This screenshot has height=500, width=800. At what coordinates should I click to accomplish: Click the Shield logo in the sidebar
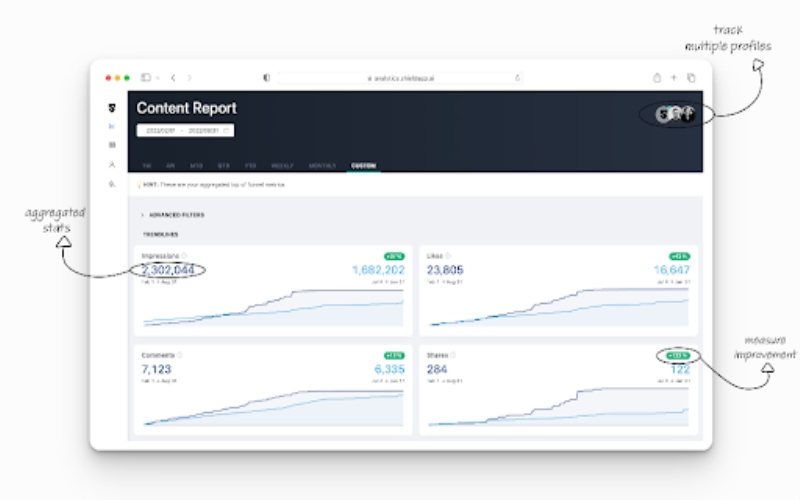point(112,108)
